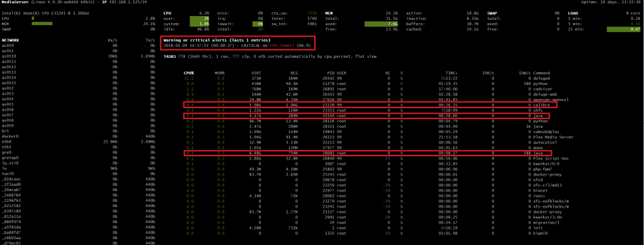Click the MEM% column header
Viewport: 644px width, 245px height.
coord(220,73)
